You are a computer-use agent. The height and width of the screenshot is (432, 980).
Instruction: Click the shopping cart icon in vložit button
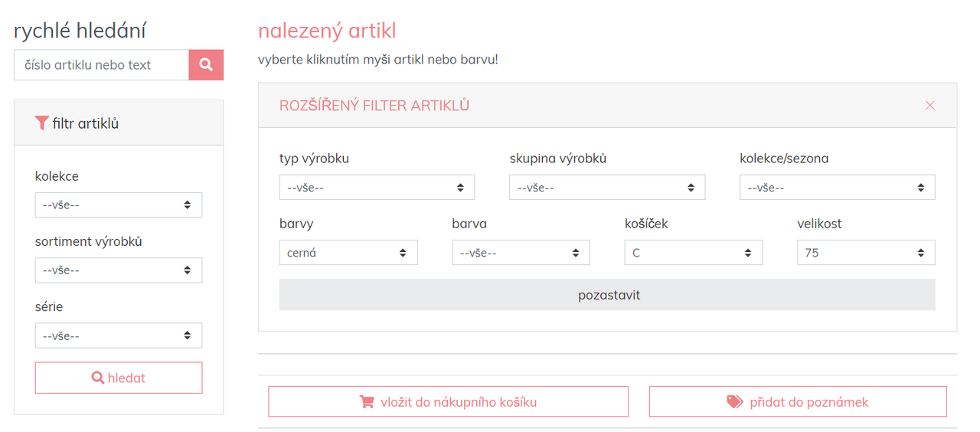point(367,402)
